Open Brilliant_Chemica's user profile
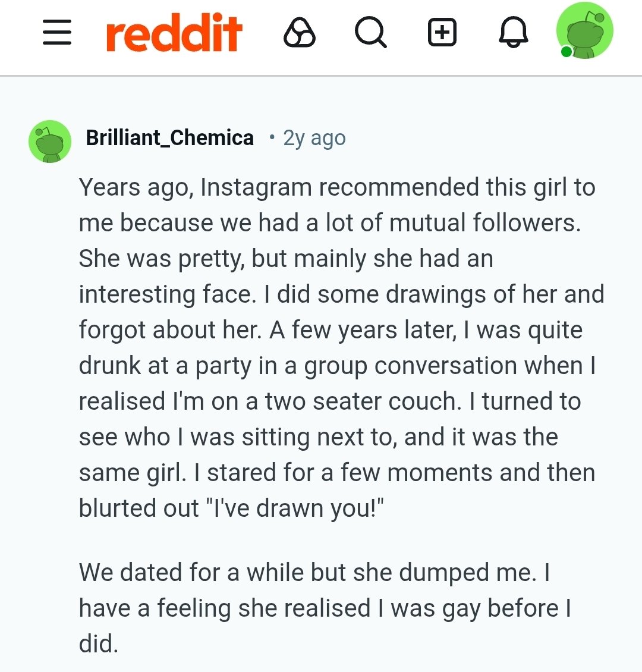The width and height of the screenshot is (642, 672). point(170,138)
